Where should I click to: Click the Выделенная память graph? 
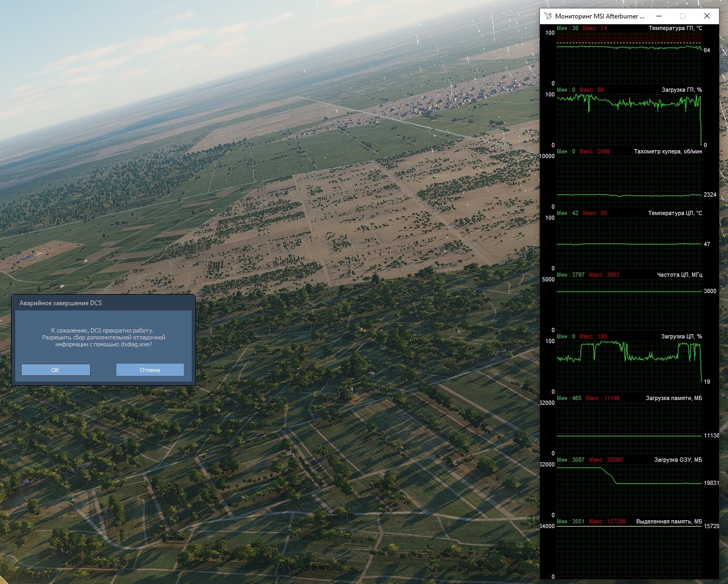[x=629, y=551]
